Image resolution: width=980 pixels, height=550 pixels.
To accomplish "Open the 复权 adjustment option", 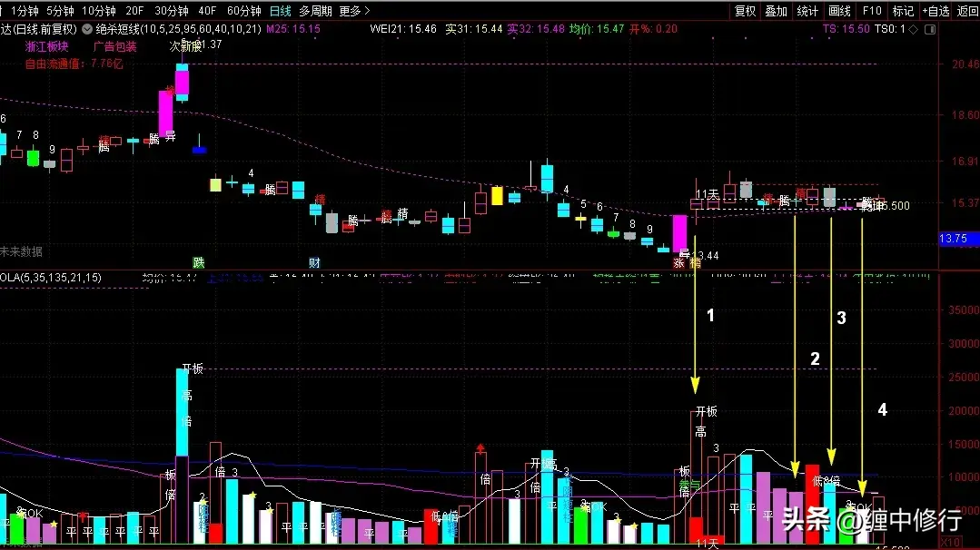I will pos(745,11).
